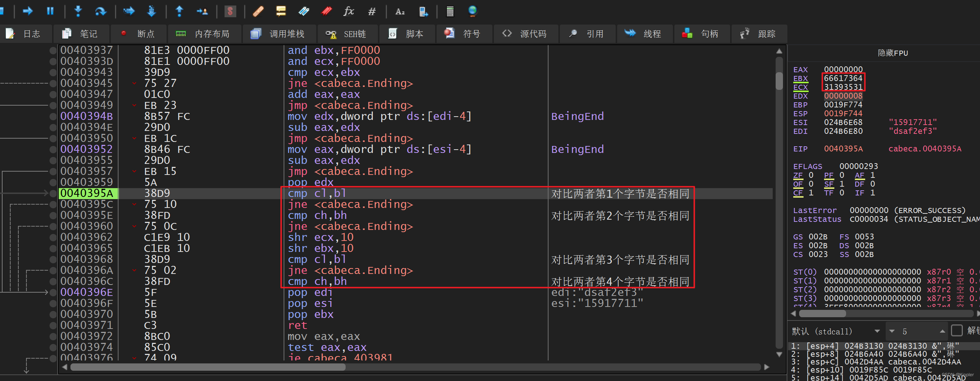Toggle breakpoint dot at address 00403937
This screenshot has width=980, height=381.
click(x=53, y=50)
